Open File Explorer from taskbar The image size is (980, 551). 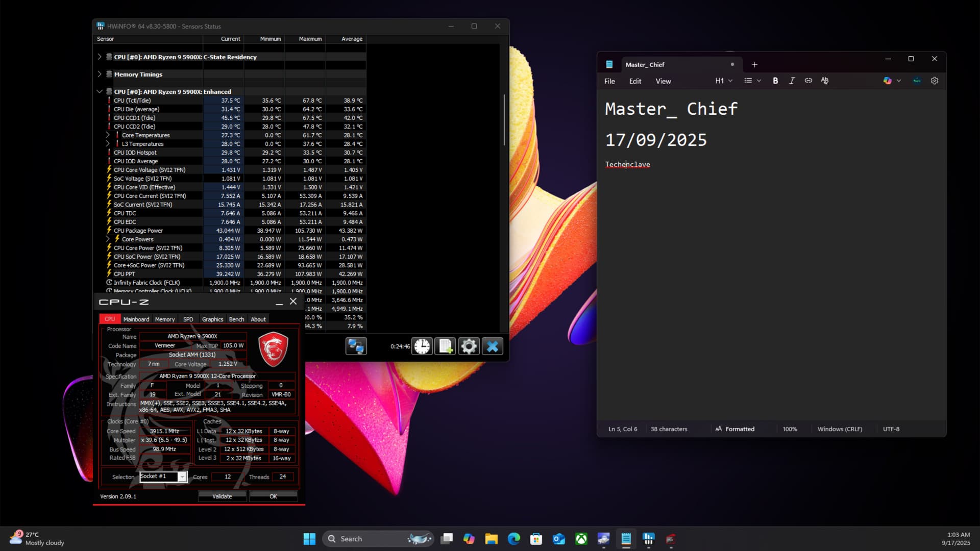pos(492,539)
